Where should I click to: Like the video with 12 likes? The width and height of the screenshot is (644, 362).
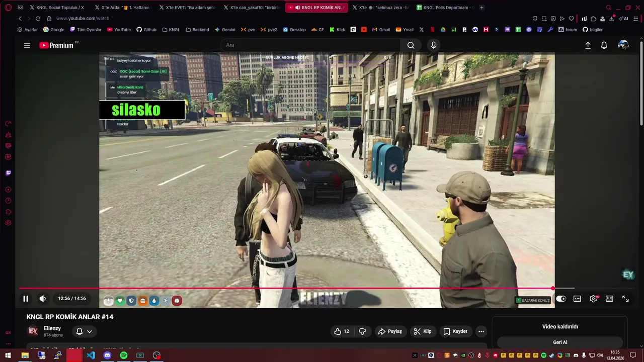342,331
